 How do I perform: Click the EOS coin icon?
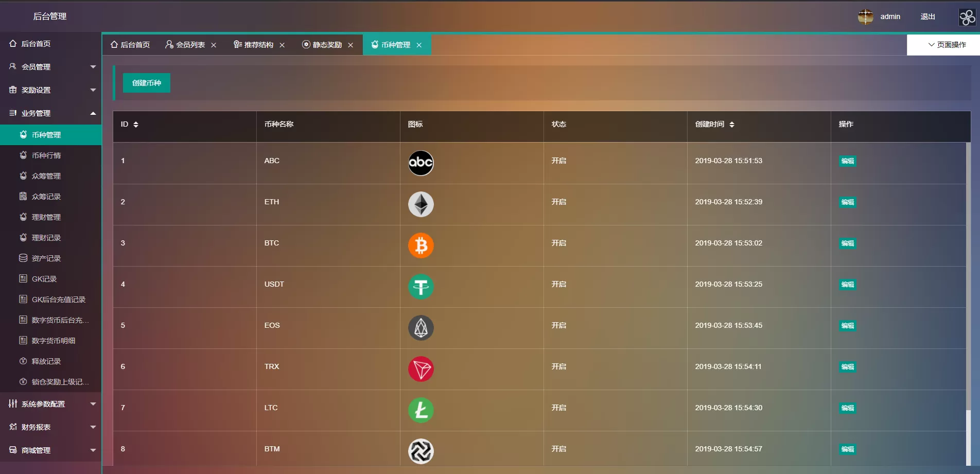coord(421,328)
